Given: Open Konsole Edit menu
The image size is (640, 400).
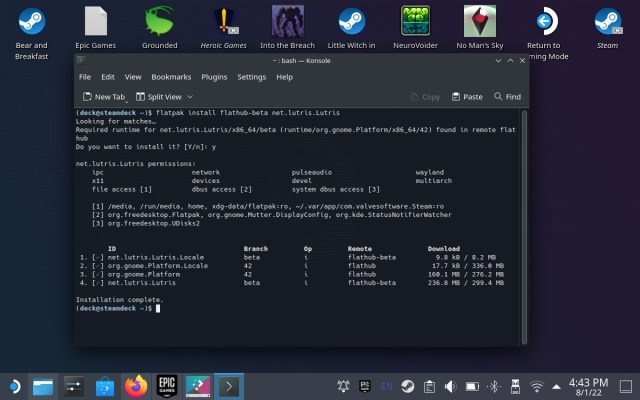Looking at the screenshot, I should pyautogui.click(x=108, y=77).
